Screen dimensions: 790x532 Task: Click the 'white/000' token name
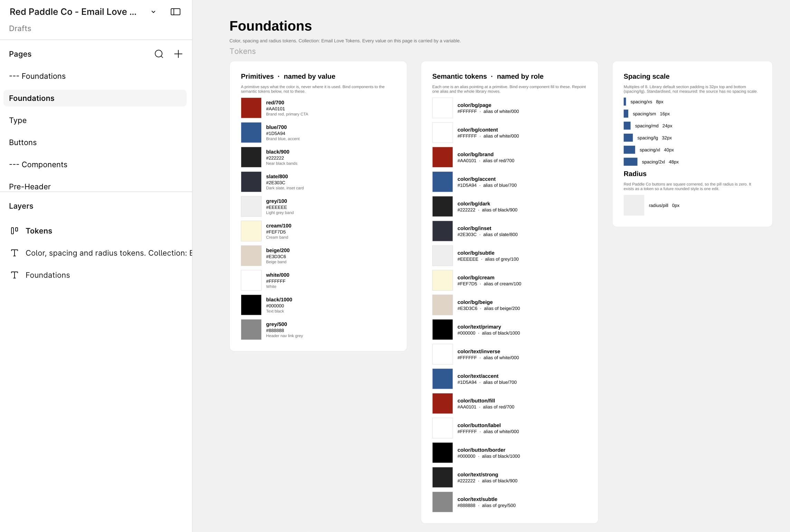tap(278, 275)
